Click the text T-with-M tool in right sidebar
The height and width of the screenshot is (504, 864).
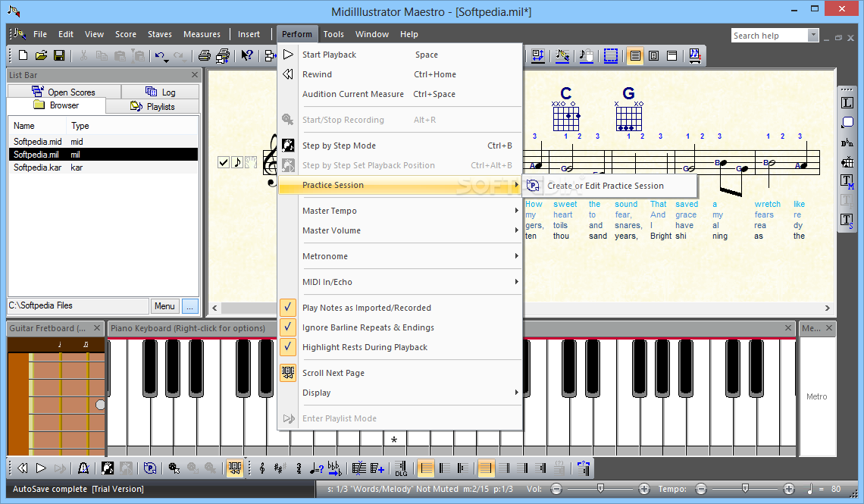click(847, 180)
